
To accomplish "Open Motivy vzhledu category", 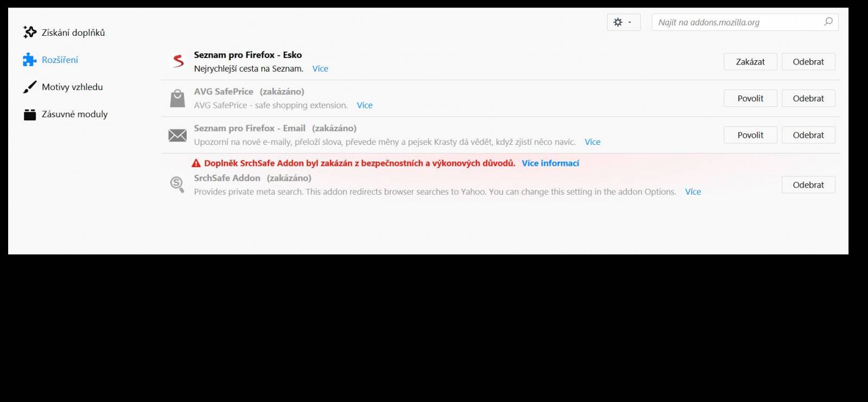I will tap(63, 87).
